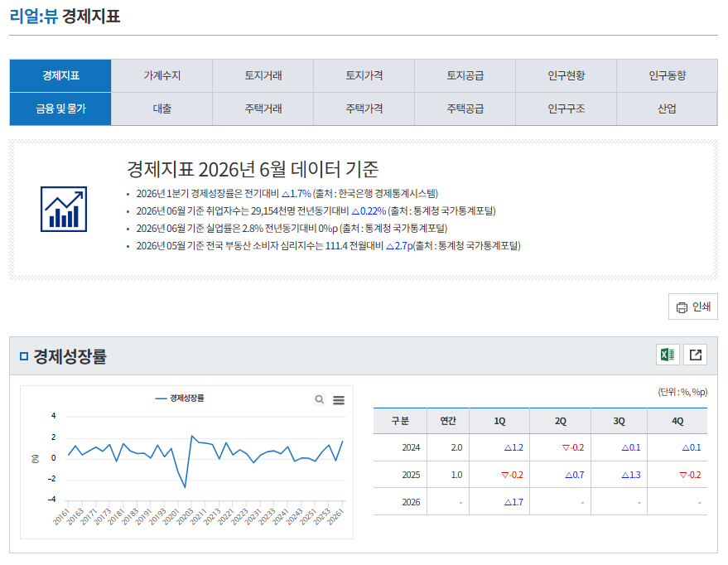Click the 2Q column header
Image resolution: width=728 pixels, height=565 pixels.
[560, 421]
